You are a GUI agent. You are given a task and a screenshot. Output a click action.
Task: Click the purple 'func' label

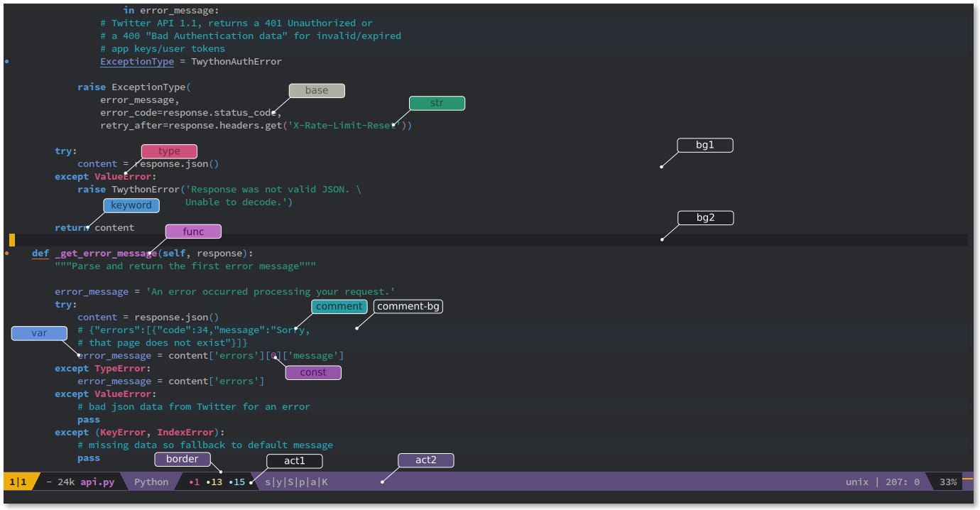coord(193,232)
